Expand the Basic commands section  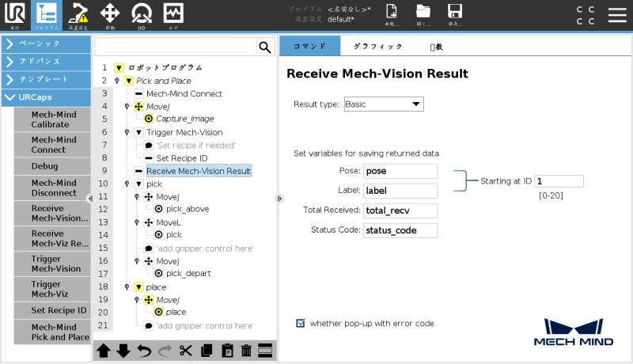(46, 44)
